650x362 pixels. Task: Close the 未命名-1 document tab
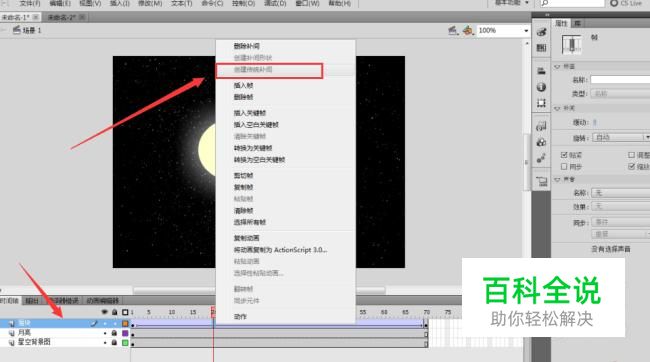36,17
